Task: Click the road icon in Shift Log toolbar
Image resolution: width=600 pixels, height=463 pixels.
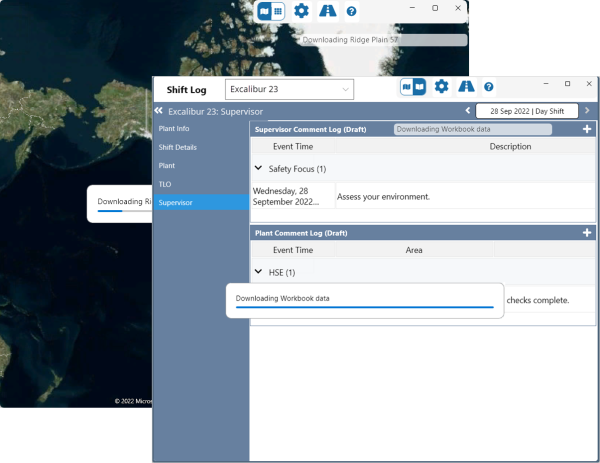Action: (x=467, y=87)
